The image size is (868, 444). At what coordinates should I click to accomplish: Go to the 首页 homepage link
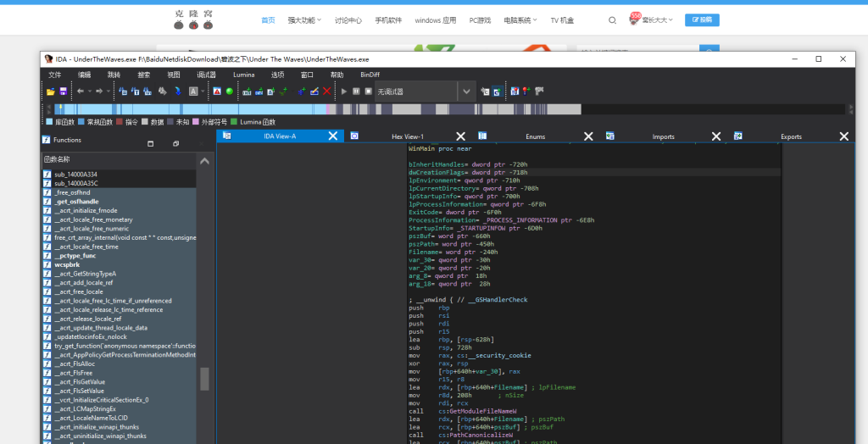tap(268, 20)
